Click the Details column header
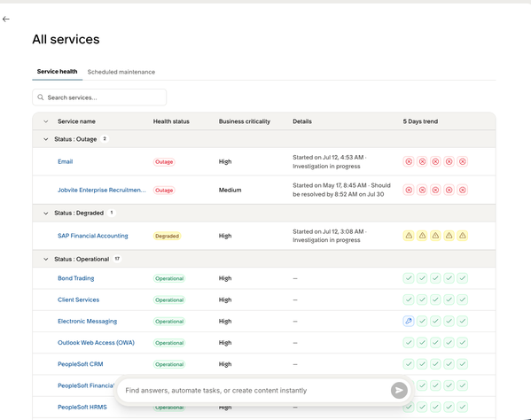This screenshot has width=531, height=420. (302, 121)
